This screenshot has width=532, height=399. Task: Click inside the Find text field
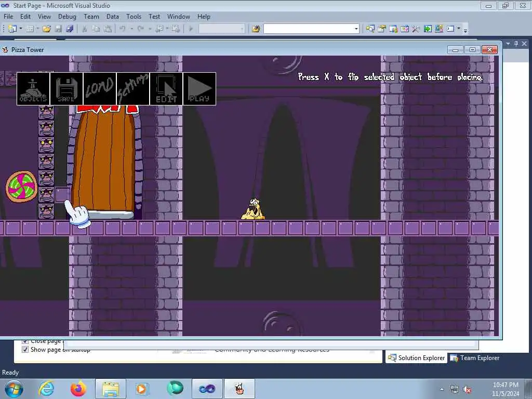(x=309, y=29)
